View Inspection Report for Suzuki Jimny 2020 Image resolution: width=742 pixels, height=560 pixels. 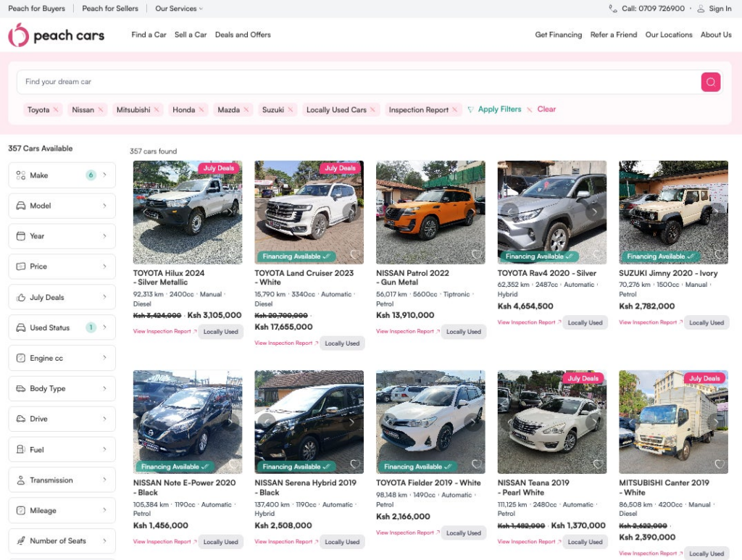[651, 322]
